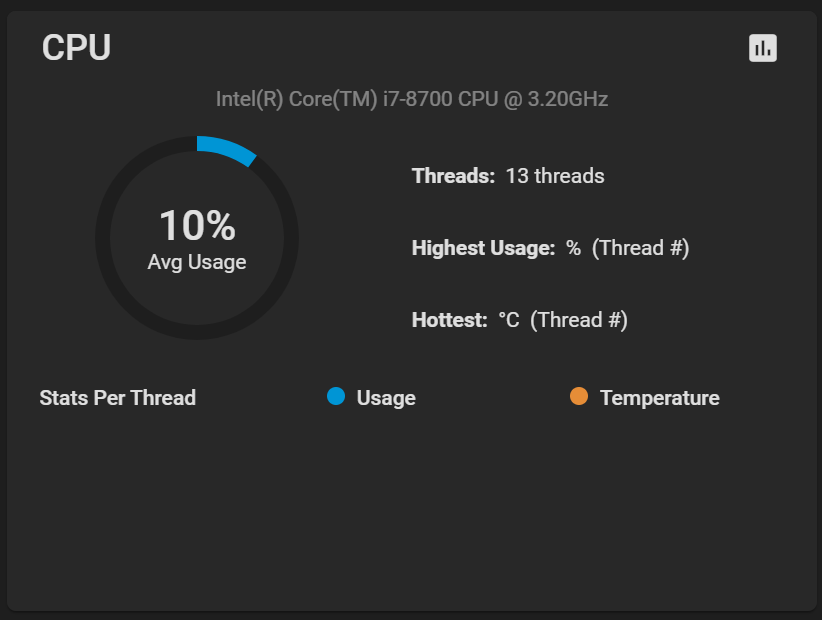Toggle the Usage legend label
Screen dimensions: 822x620
[386, 398]
